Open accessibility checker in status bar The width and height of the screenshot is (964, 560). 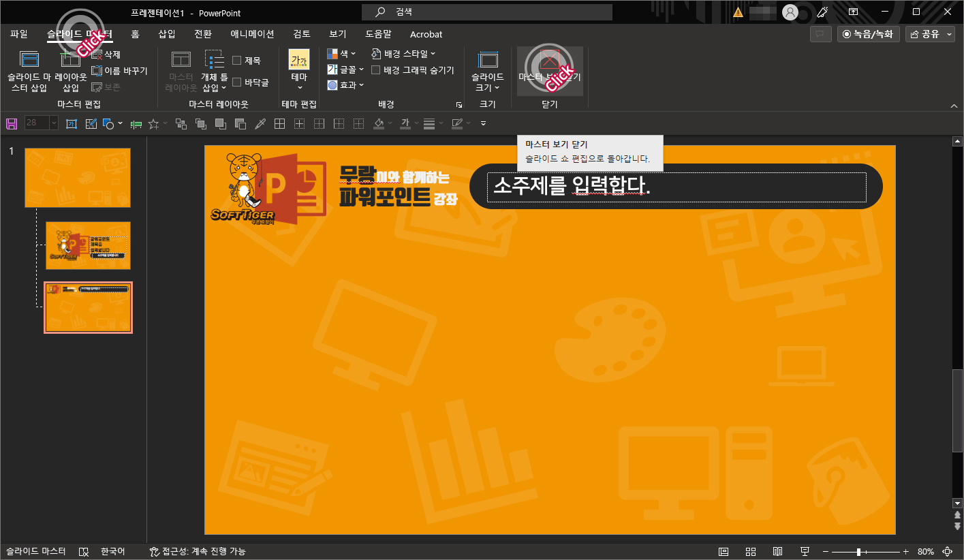(x=198, y=551)
